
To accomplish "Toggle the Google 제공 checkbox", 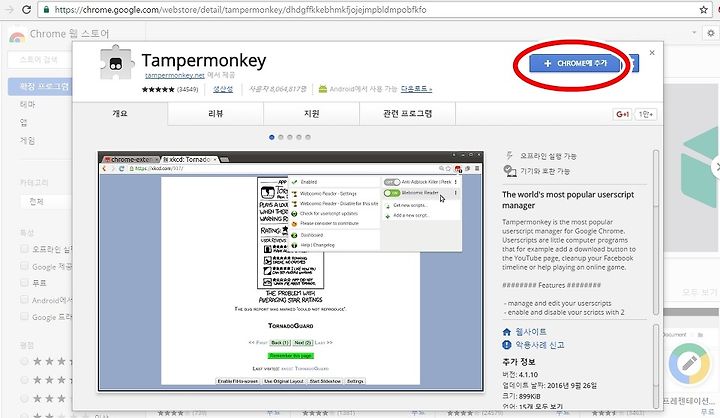I will 24,266.
